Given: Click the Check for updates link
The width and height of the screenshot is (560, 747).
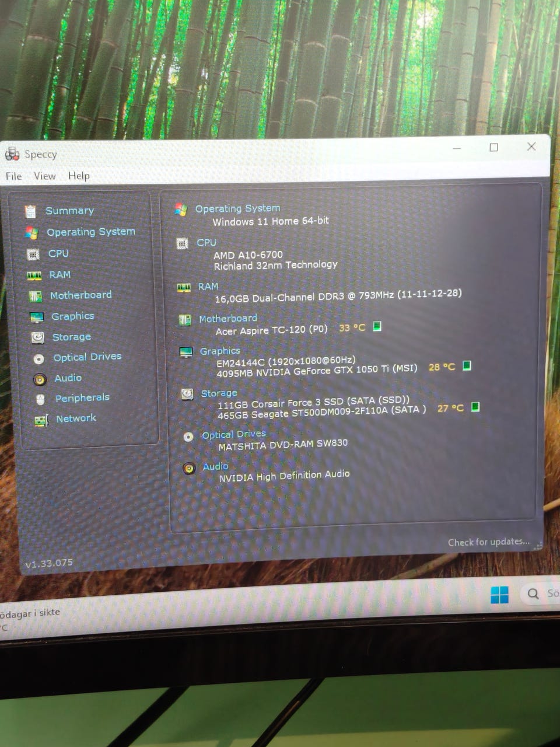Looking at the screenshot, I should coord(489,542).
